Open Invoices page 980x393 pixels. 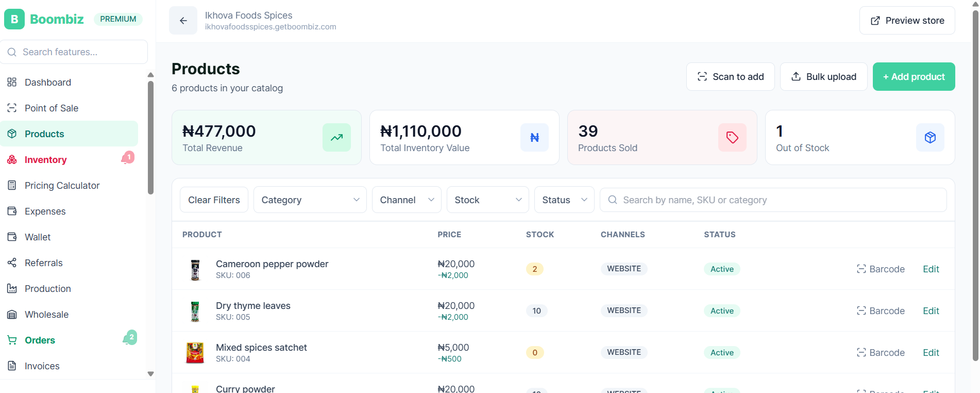[69, 366]
